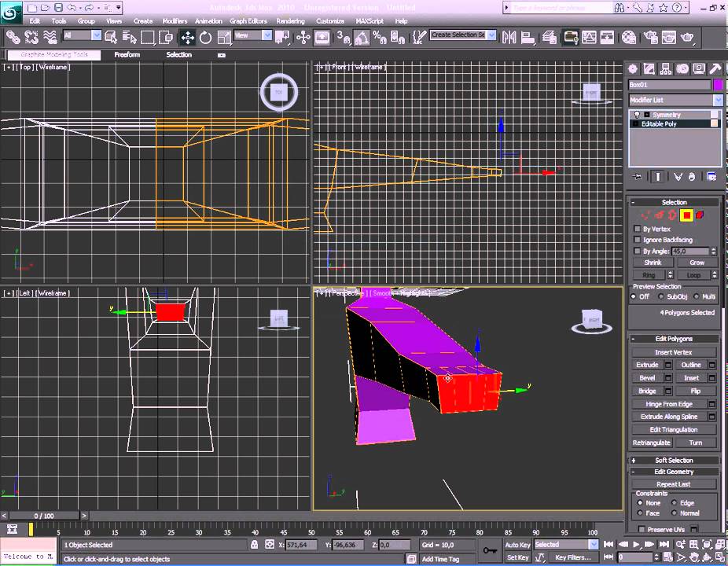Click the Mirror tool icon

[x=509, y=37]
